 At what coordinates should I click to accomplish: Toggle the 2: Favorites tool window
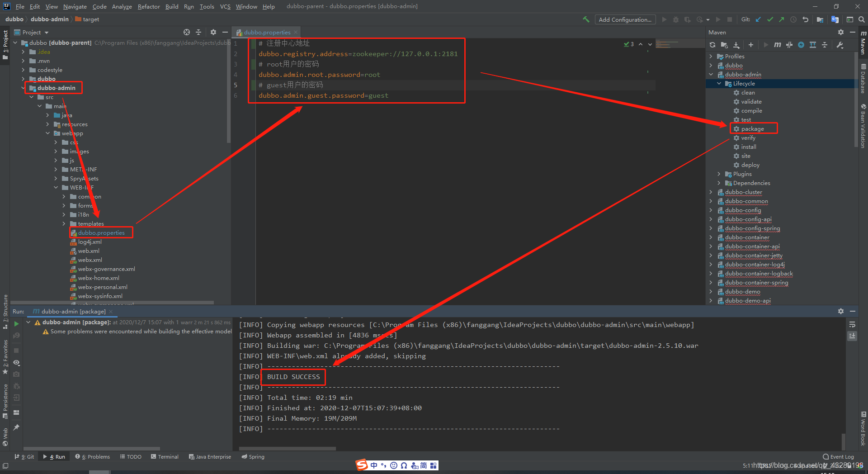pyautogui.click(x=5, y=357)
